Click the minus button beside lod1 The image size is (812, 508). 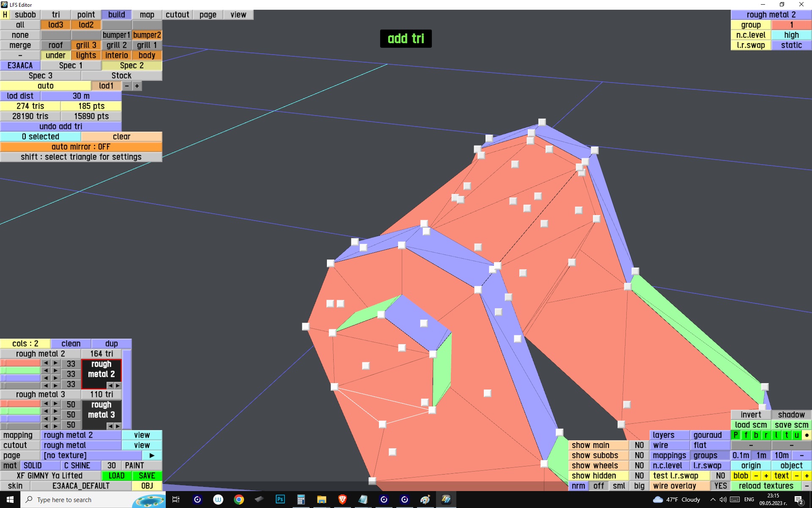pos(126,86)
